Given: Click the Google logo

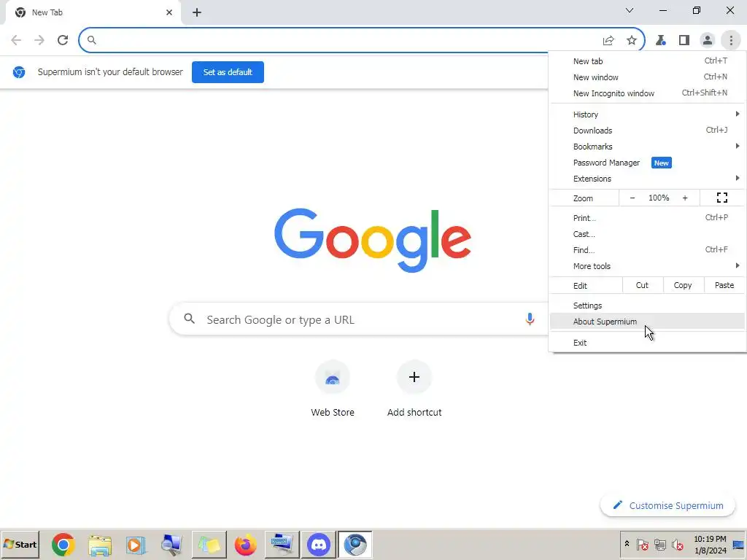Looking at the screenshot, I should coord(373,240).
